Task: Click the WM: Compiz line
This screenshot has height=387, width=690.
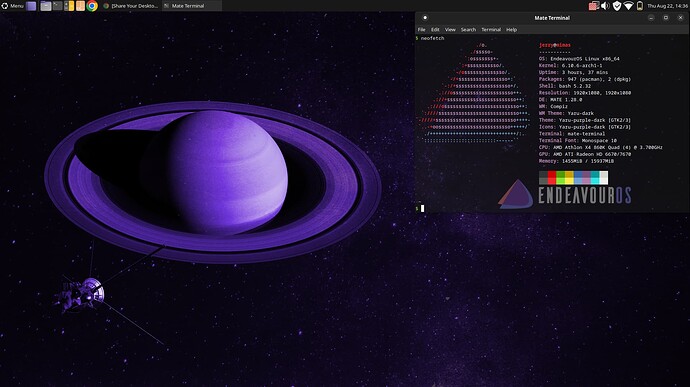Action: [553, 107]
